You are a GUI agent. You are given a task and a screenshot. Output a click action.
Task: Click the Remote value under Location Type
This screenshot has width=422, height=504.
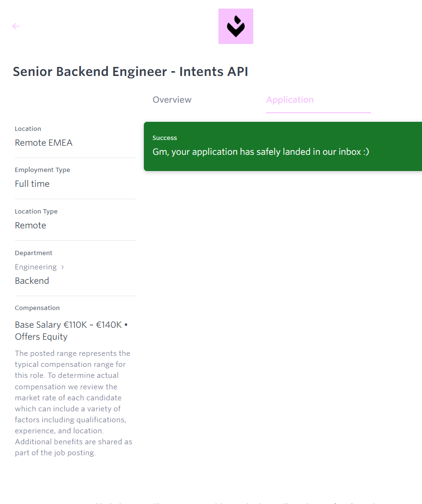[x=31, y=225]
